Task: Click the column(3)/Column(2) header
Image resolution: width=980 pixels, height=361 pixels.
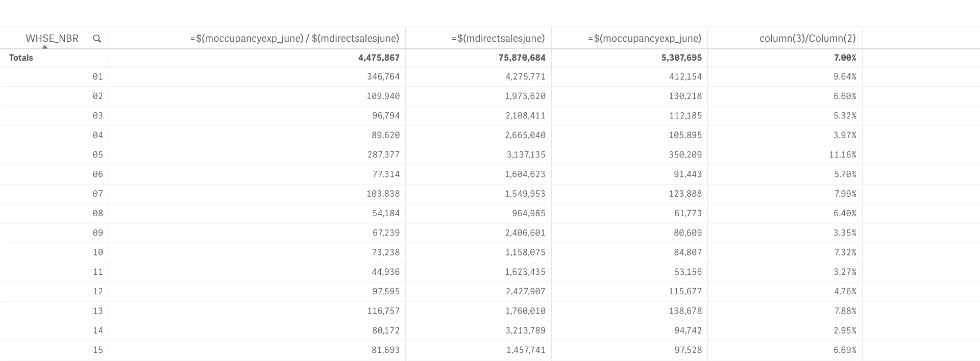Action: tap(807, 39)
